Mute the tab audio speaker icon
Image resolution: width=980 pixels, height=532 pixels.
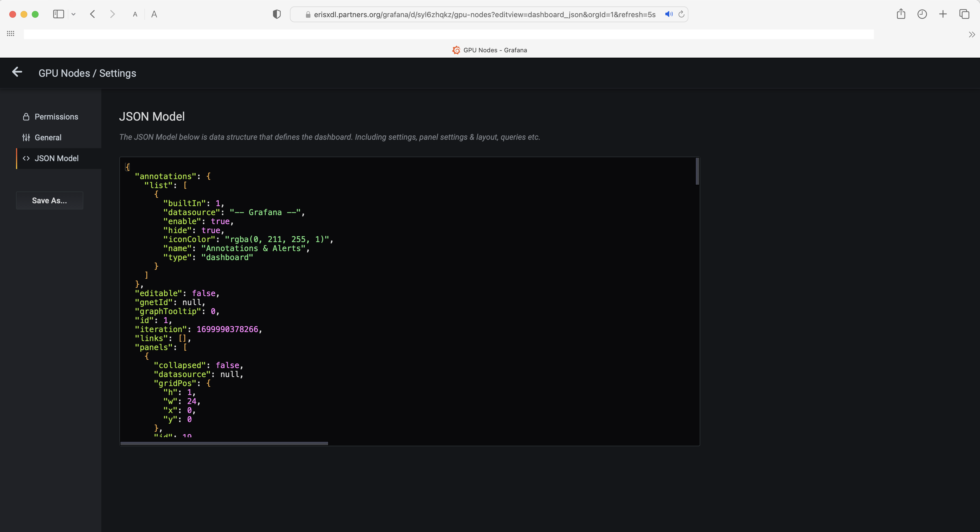point(669,14)
